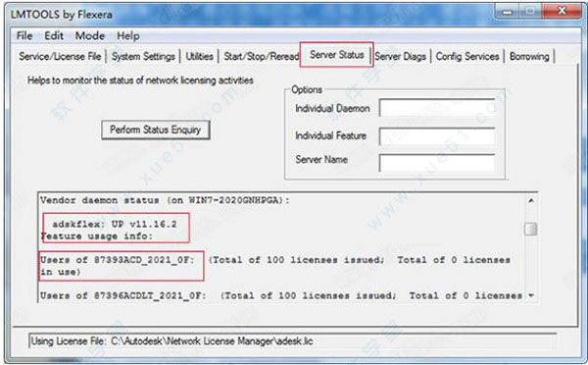The height and width of the screenshot is (365, 588).
Task: Click 'Helps to monitor the status' description
Action: (140, 80)
